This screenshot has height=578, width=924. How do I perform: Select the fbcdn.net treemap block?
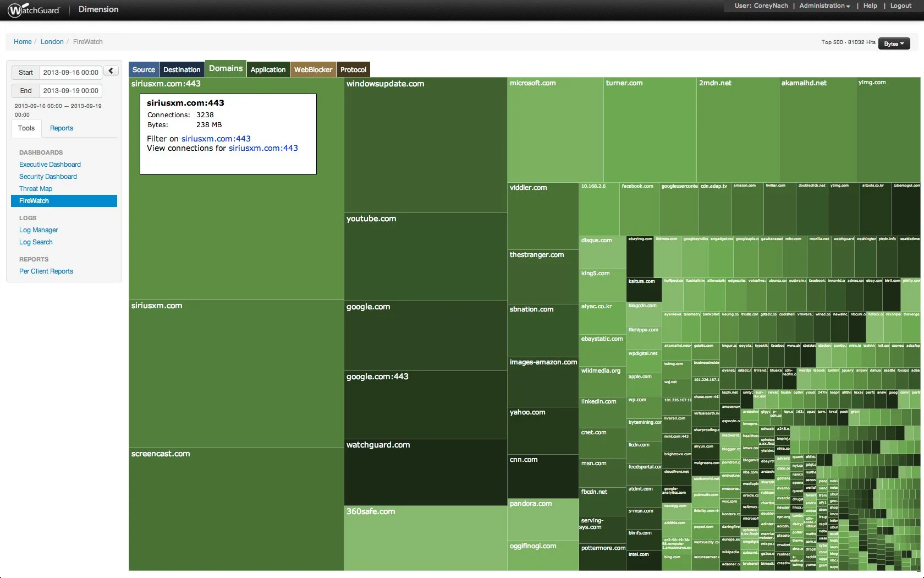coord(602,501)
